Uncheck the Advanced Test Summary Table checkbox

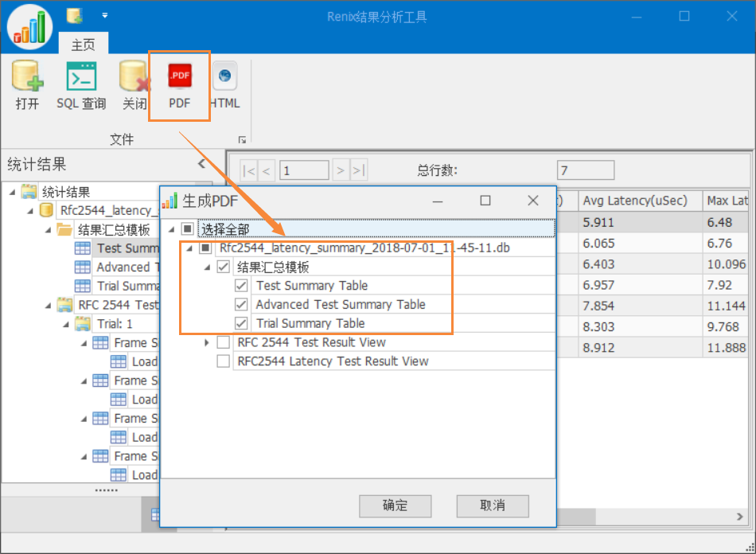tap(242, 304)
